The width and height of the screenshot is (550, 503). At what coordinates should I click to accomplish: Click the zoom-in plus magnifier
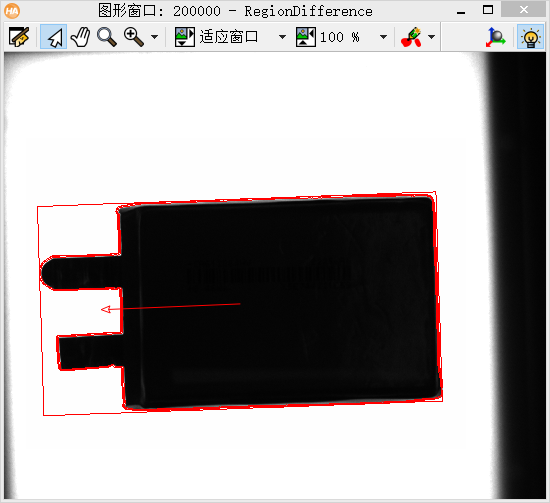click(x=134, y=36)
